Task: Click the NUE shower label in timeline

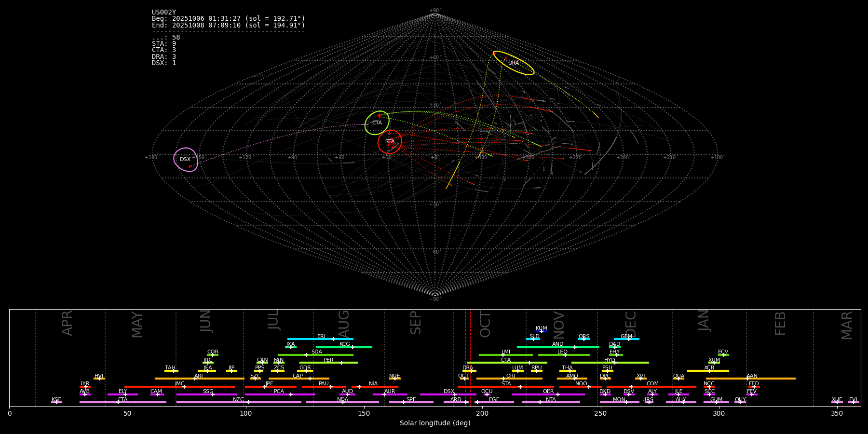Action: coord(394,376)
